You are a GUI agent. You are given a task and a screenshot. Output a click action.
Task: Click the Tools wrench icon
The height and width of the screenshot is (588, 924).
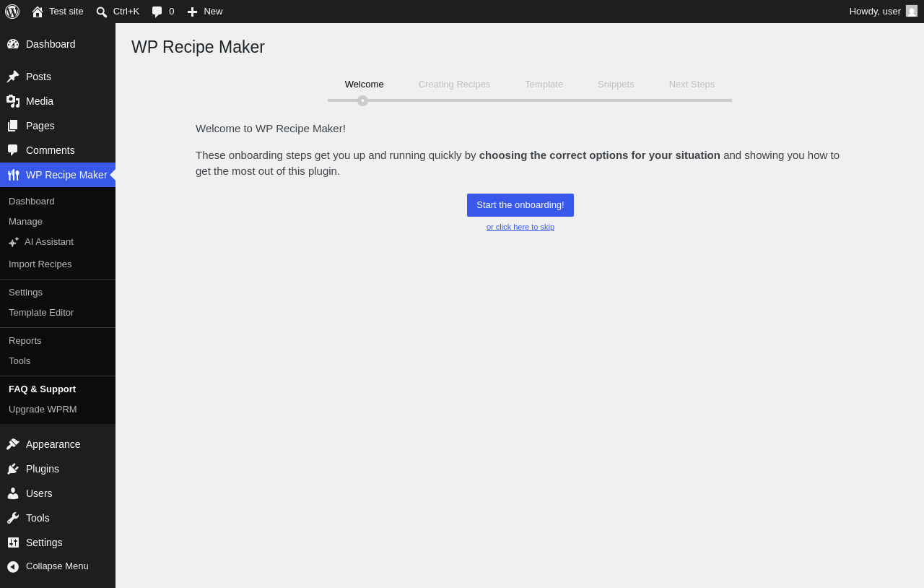(x=13, y=518)
